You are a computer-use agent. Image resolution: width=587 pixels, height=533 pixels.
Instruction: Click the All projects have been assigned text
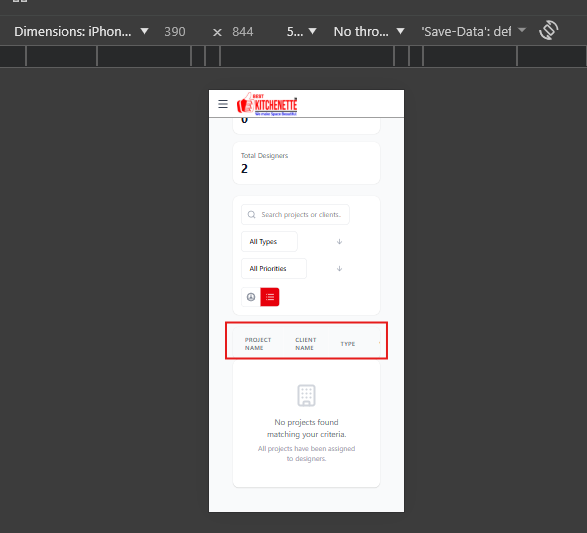(306, 453)
